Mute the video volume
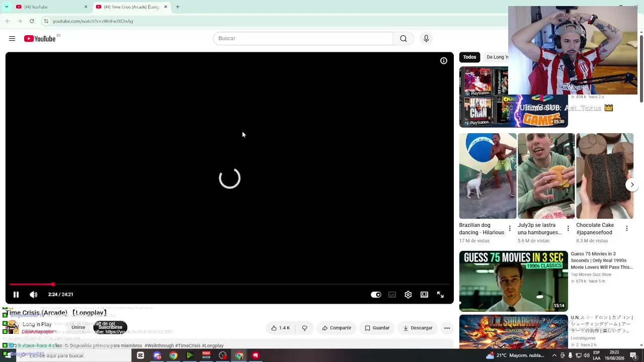The width and height of the screenshot is (644, 362). click(34, 295)
